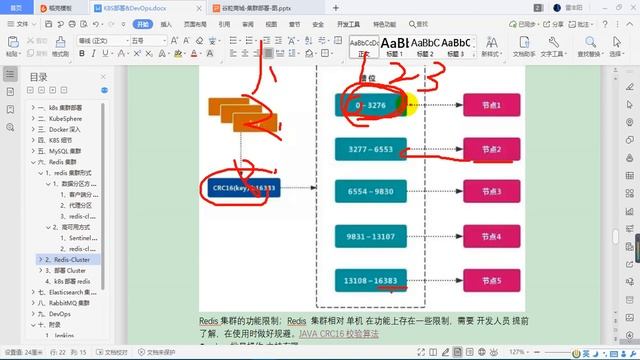Click the outline navigation icon in left sidebar
The width and height of the screenshot is (640, 360).
(x=10, y=74)
